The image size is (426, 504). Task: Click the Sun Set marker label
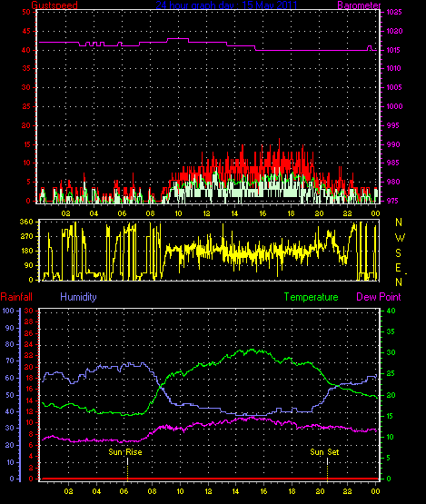point(324,452)
